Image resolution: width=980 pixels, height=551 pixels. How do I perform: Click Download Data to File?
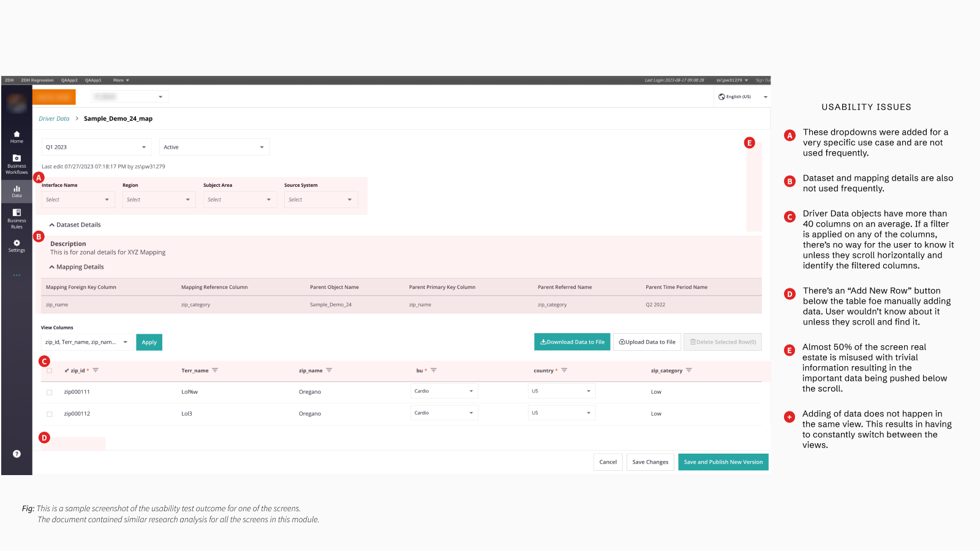[572, 342]
